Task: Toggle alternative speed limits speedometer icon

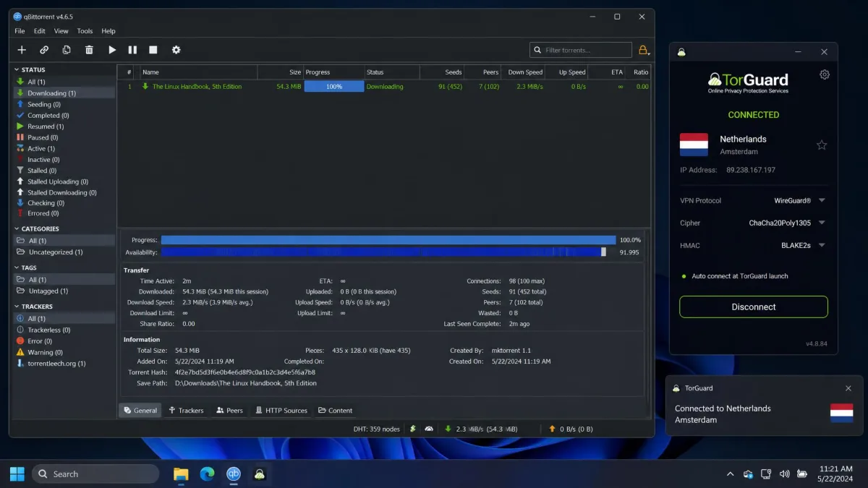Action: coord(429,429)
